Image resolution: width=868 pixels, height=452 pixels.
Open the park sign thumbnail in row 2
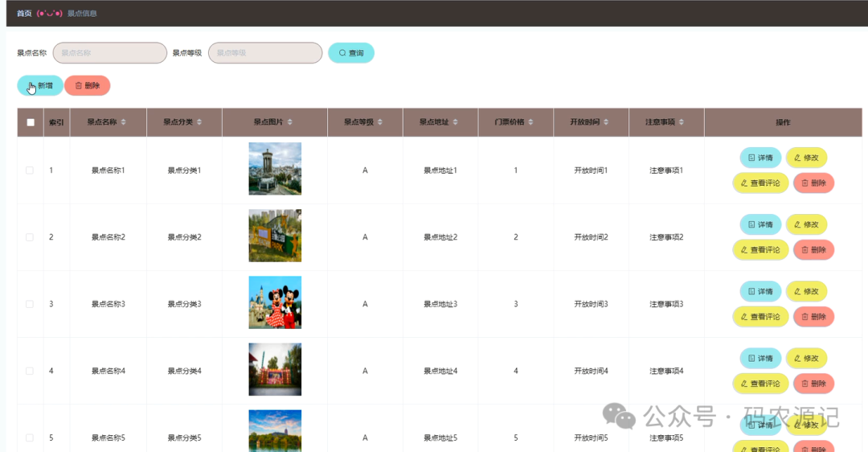[x=275, y=236]
